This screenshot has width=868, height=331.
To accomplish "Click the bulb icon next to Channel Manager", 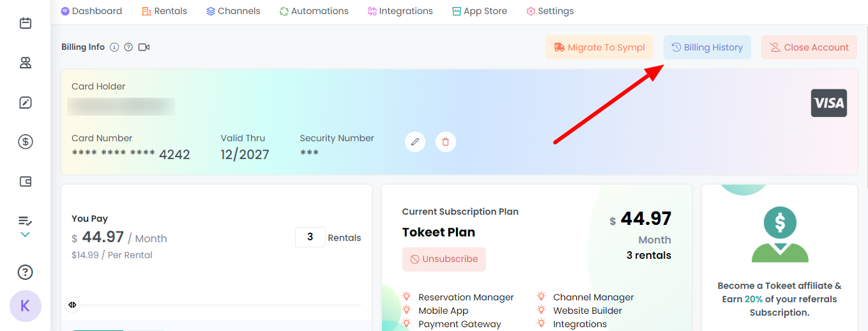I will click(541, 296).
